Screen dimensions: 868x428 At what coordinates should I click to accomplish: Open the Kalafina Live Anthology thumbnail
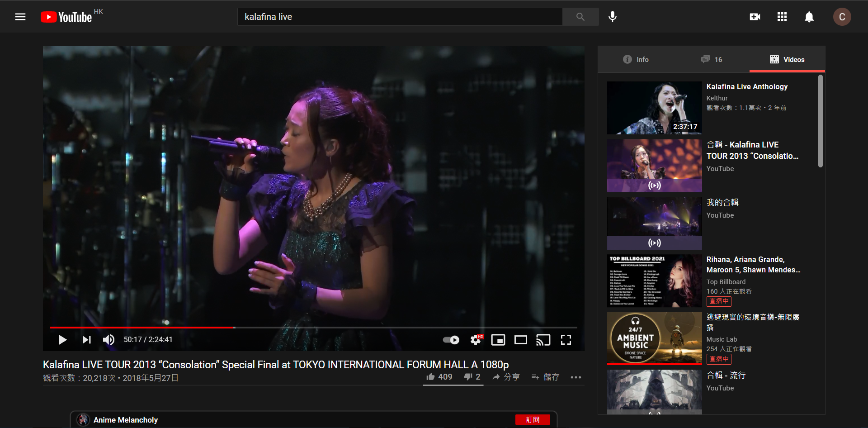[654, 108]
